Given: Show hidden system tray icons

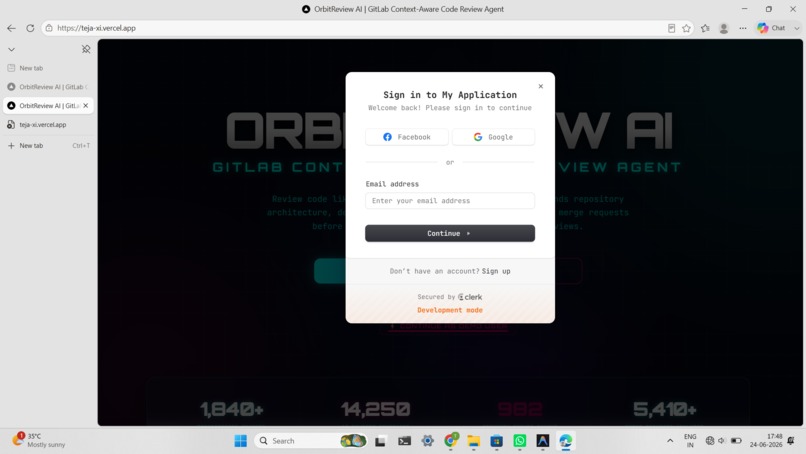Looking at the screenshot, I should (x=670, y=441).
